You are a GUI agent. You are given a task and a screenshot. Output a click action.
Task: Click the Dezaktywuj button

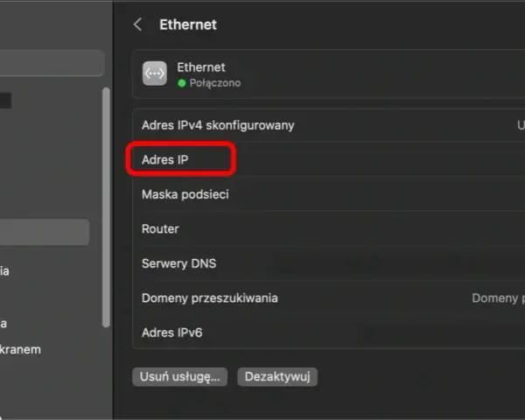[x=277, y=377]
